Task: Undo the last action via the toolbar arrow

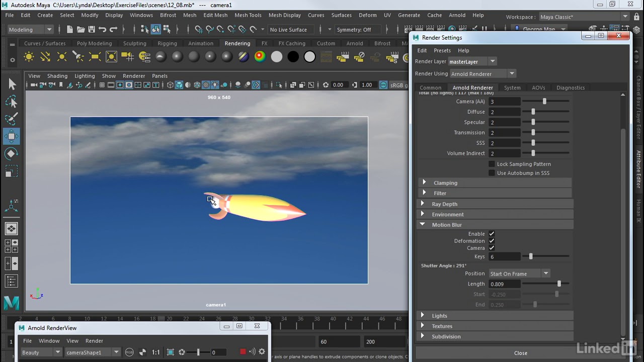Action: (103, 29)
